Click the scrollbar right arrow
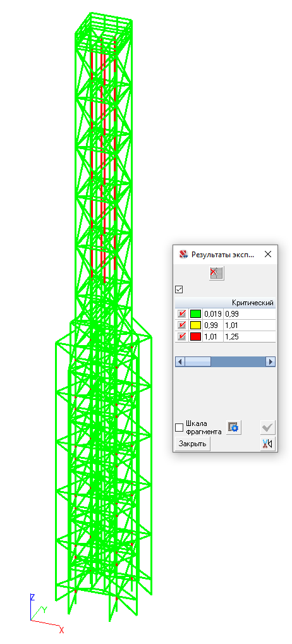This screenshot has height=644, width=292. pyautogui.click(x=271, y=362)
